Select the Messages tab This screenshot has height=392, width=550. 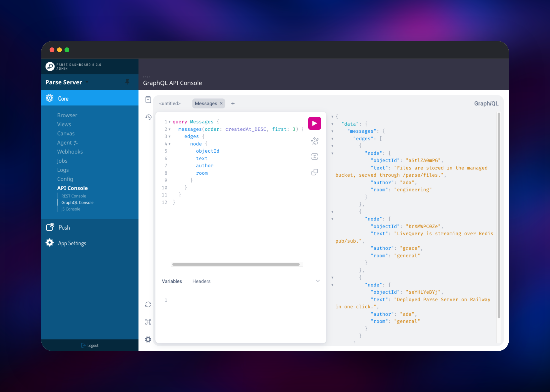pyautogui.click(x=206, y=104)
